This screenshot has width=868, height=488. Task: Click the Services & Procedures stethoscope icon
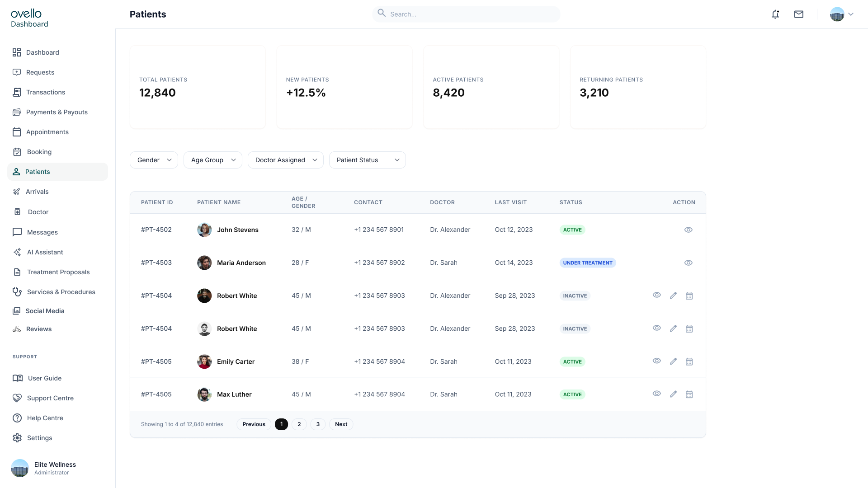point(17,292)
